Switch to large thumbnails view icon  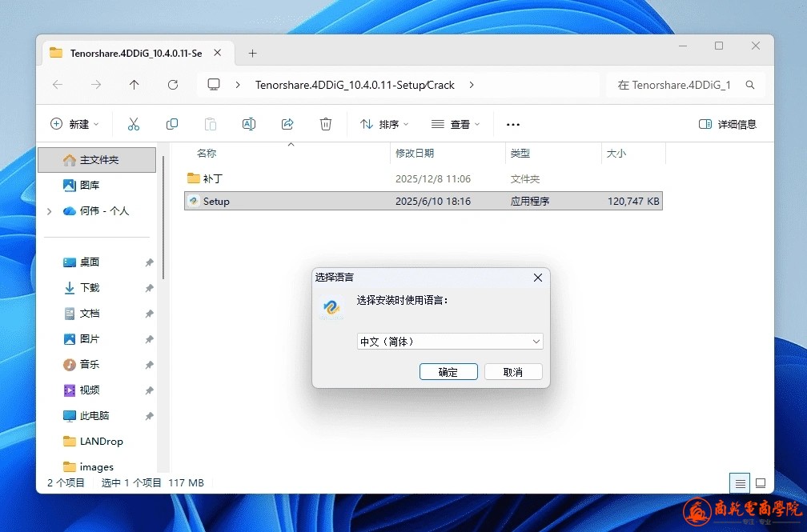coord(761,483)
